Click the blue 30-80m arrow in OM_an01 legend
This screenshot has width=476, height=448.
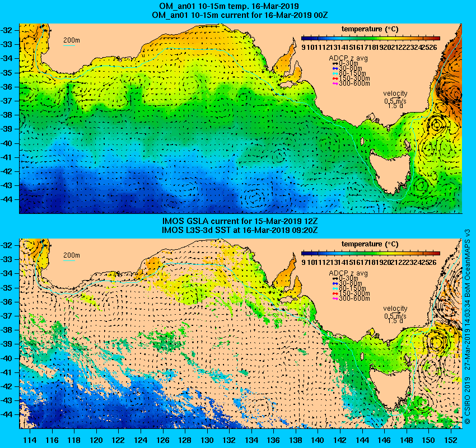click(335, 68)
